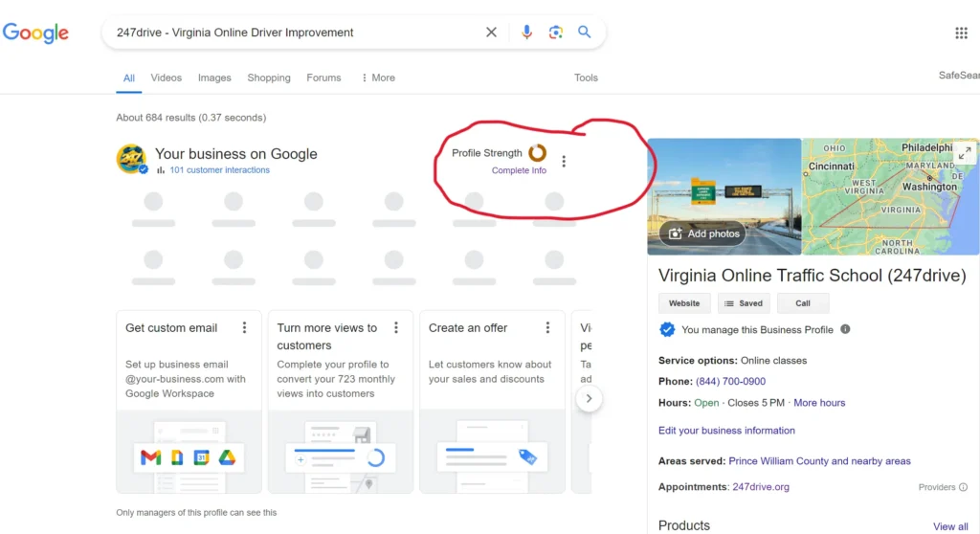Click phone number (844) 700-0900
The height and width of the screenshot is (534, 980).
(x=730, y=382)
